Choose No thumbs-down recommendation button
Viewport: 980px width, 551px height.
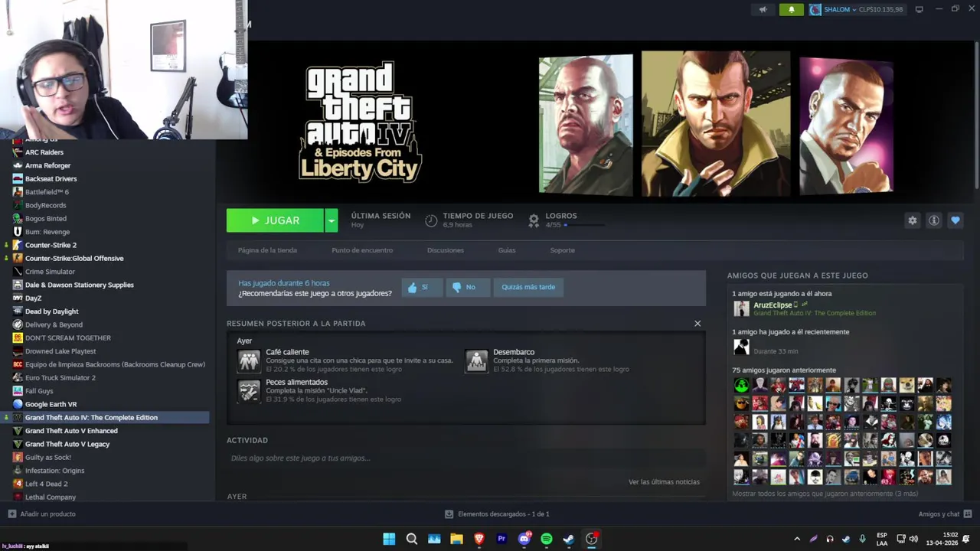[x=467, y=287]
